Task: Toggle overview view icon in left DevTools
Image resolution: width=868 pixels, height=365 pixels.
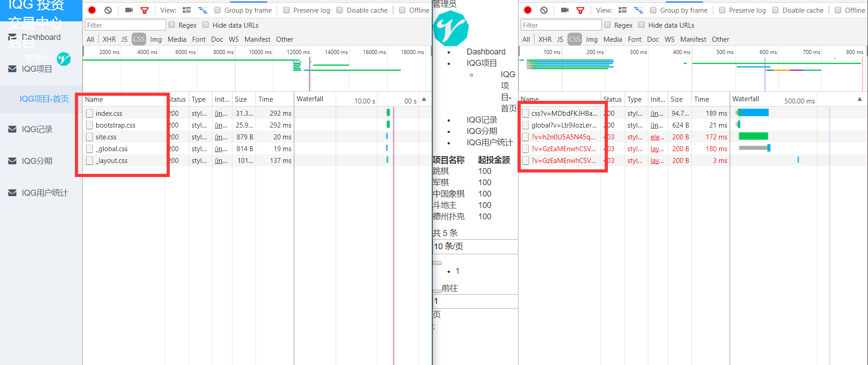Action: tap(202, 10)
